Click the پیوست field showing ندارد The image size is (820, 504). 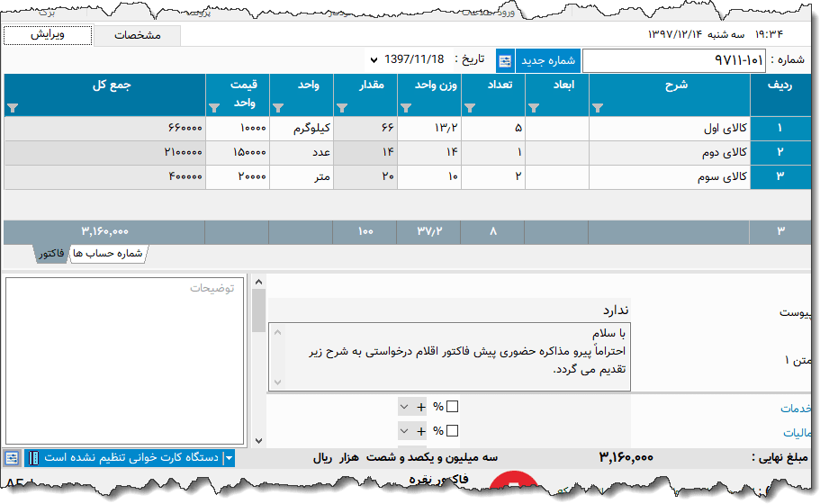(448, 310)
